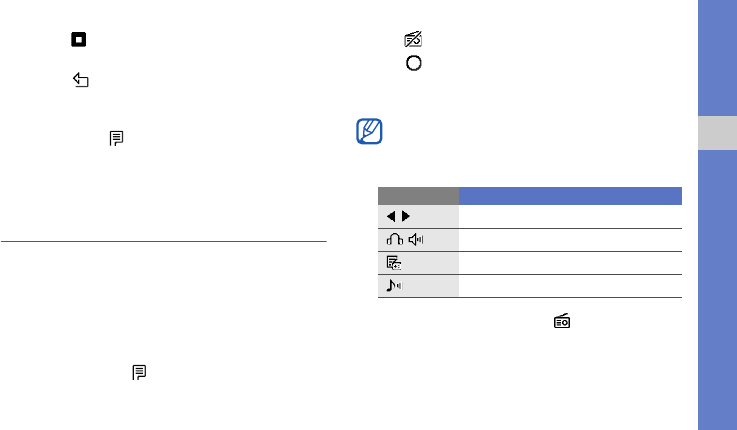Click the blue header cell of the table
The width and height of the screenshot is (737, 430).
click(571, 196)
